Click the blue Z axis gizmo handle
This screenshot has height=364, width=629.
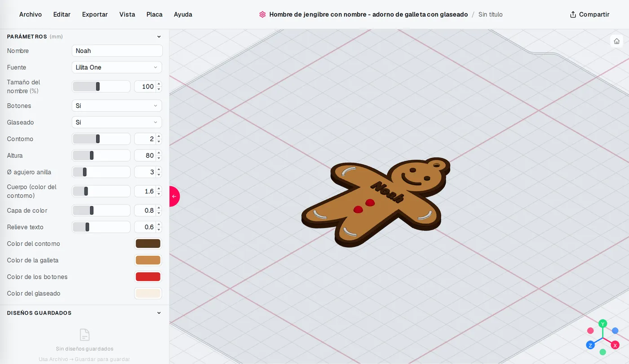coord(590,345)
